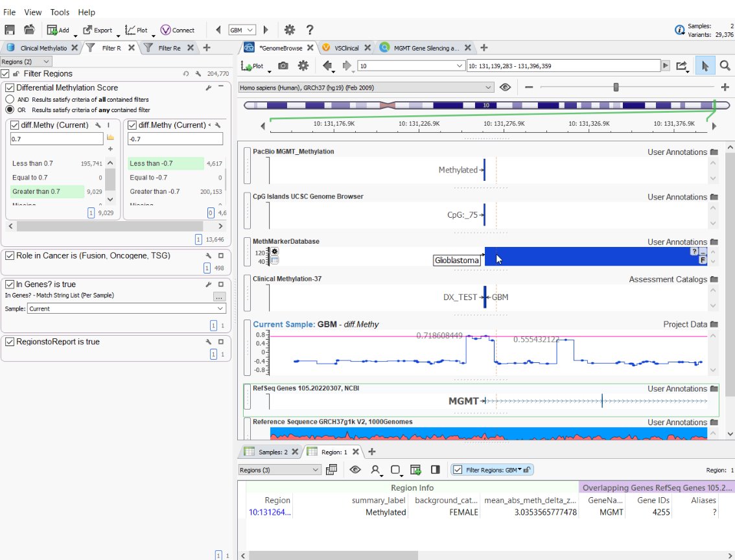Toggle Differential Methylation Score checkbox
735x560 pixels.
pyautogui.click(x=9, y=87)
